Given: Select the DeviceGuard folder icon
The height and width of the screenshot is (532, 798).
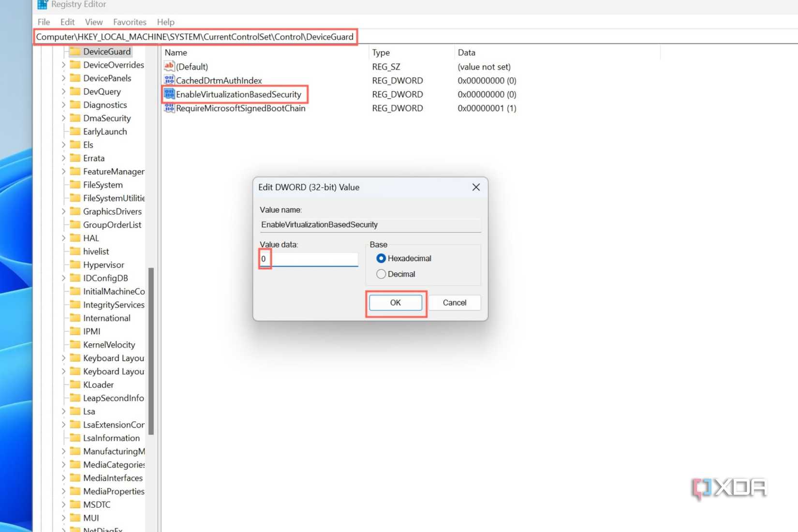Looking at the screenshot, I should pyautogui.click(x=75, y=51).
